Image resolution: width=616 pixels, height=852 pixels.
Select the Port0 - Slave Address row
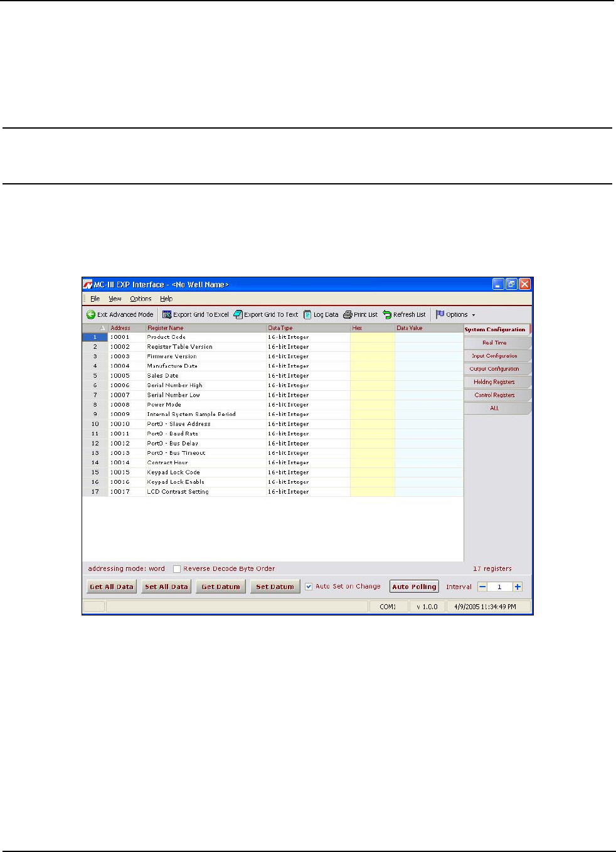pos(273,424)
